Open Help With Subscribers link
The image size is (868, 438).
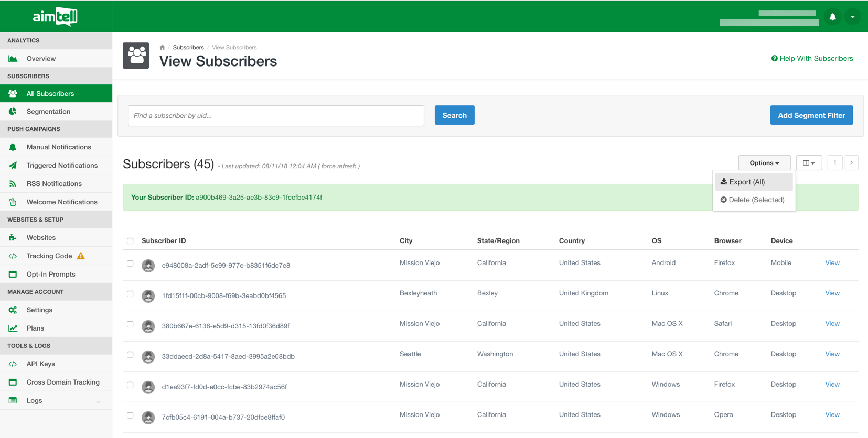[812, 59]
